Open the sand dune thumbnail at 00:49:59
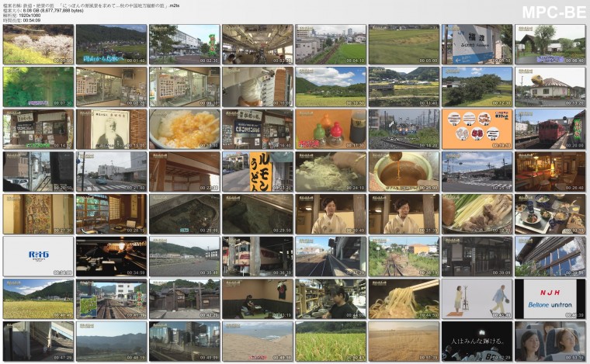The width and height of the screenshot is (590, 364). [x=258, y=341]
